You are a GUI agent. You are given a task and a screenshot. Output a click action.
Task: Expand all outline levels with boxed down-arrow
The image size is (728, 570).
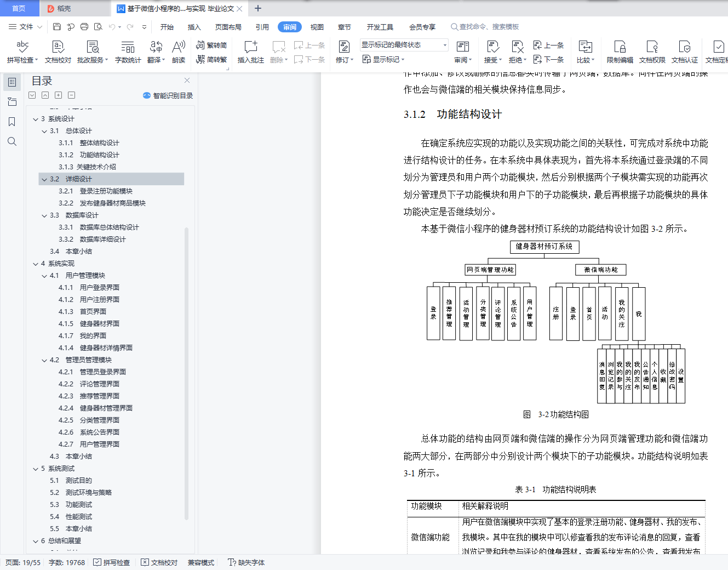tap(32, 95)
